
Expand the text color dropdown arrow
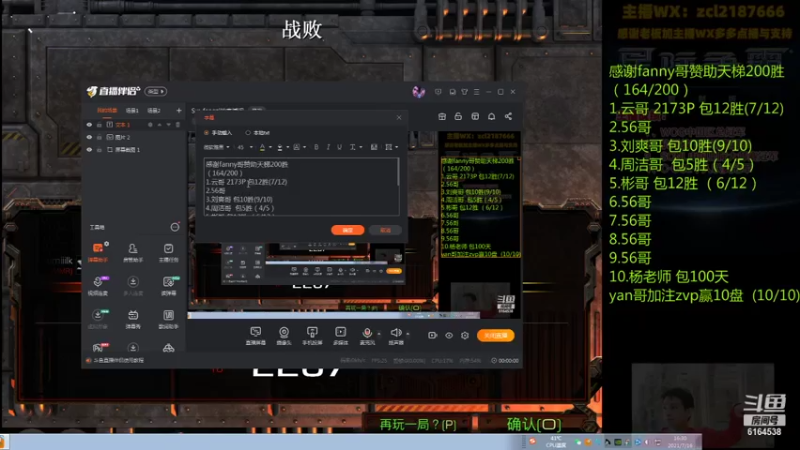tap(270, 147)
